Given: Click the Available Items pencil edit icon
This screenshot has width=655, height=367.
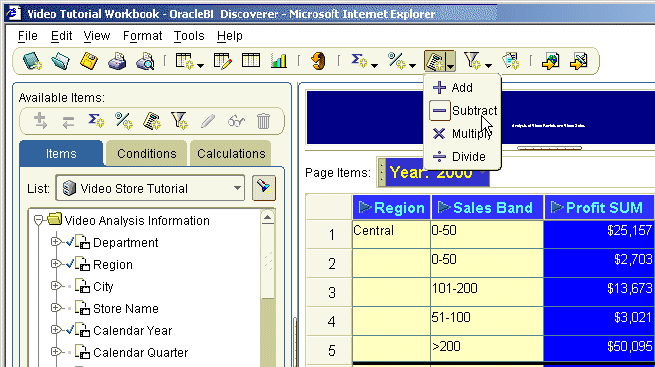Looking at the screenshot, I should click(208, 121).
